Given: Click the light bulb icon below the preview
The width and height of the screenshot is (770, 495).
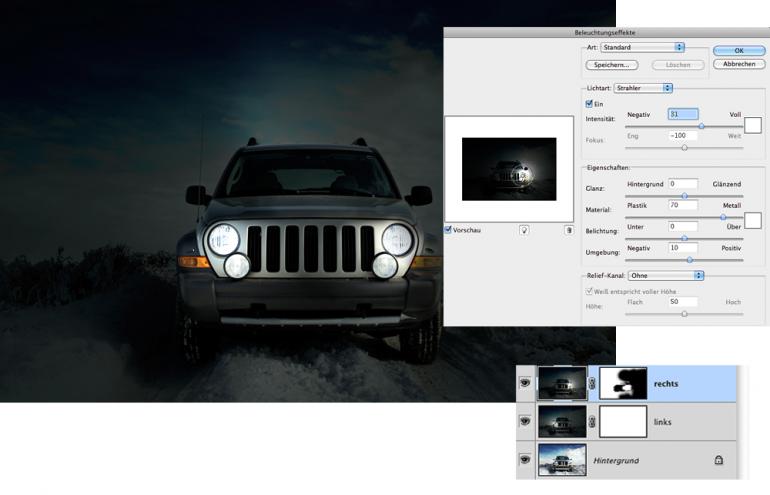Looking at the screenshot, I should tap(524, 230).
